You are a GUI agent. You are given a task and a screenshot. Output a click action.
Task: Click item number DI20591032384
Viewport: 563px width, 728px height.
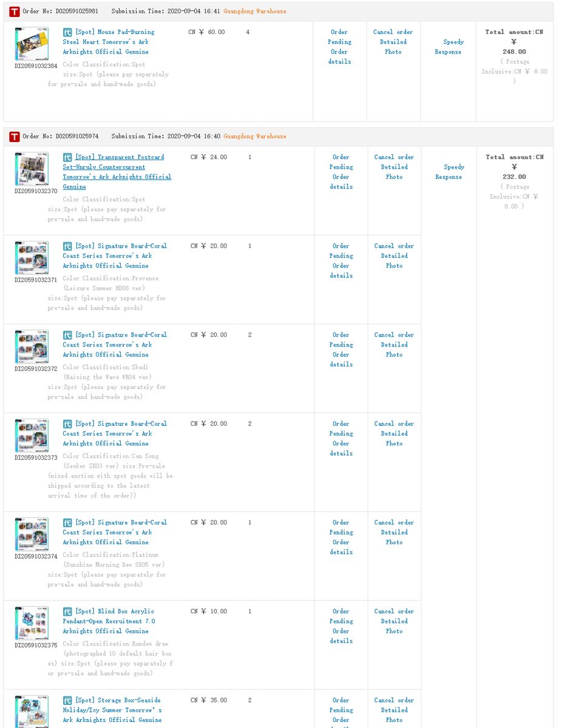[36, 66]
